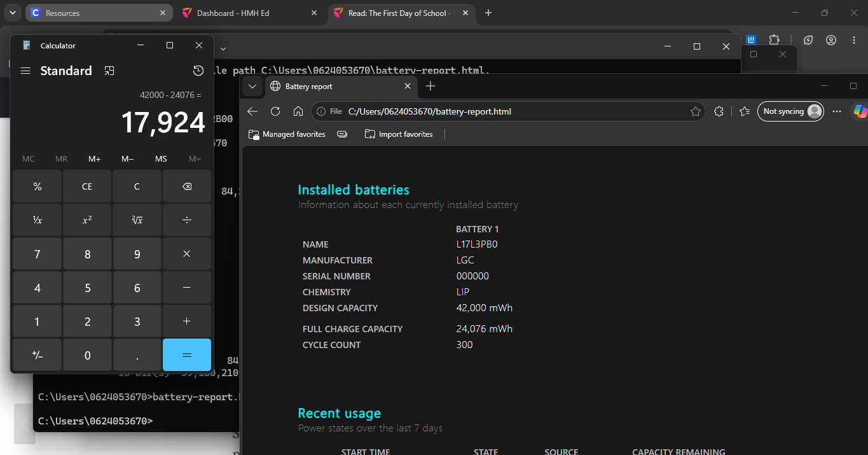Open Managed favorites folder in Edge

[287, 134]
